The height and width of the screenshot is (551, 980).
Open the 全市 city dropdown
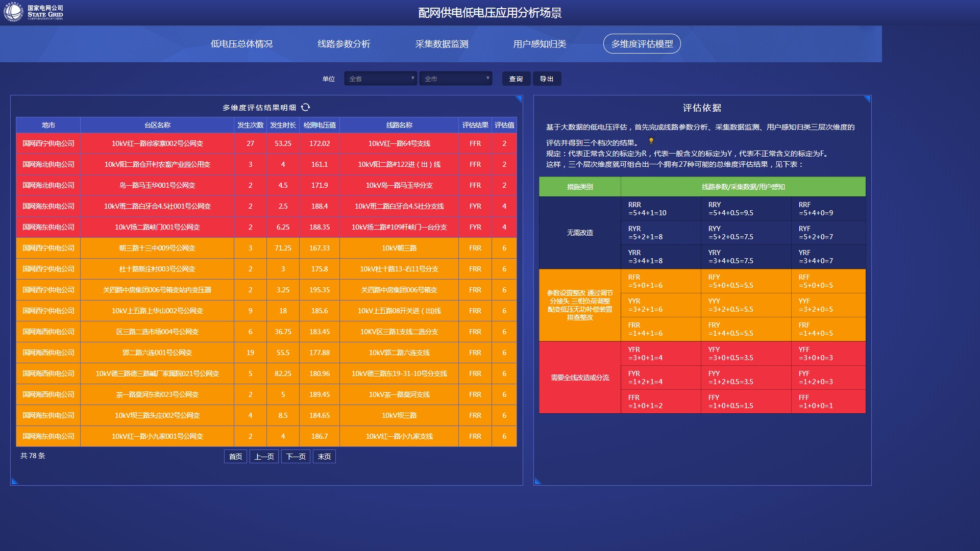coord(455,79)
